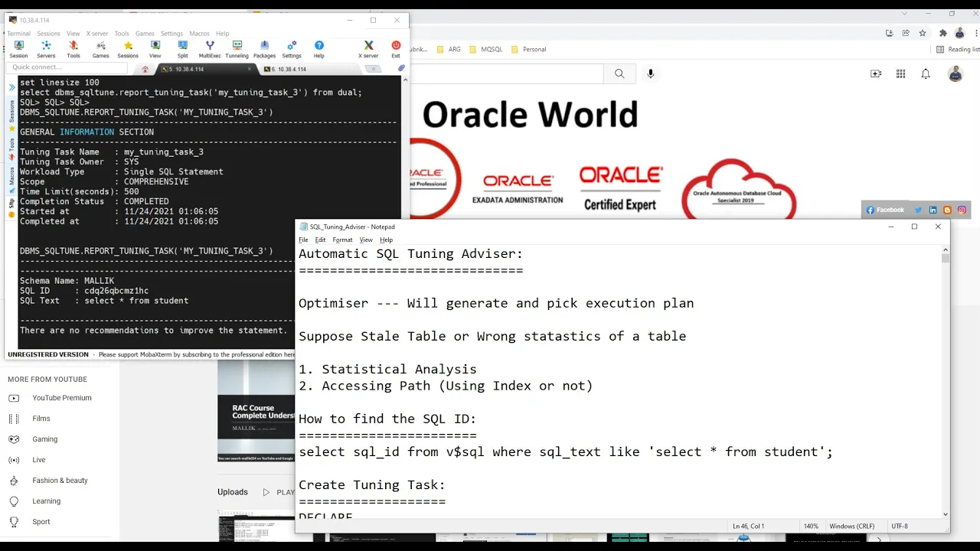Click View icon in MobaXterm toolbar

(x=155, y=50)
